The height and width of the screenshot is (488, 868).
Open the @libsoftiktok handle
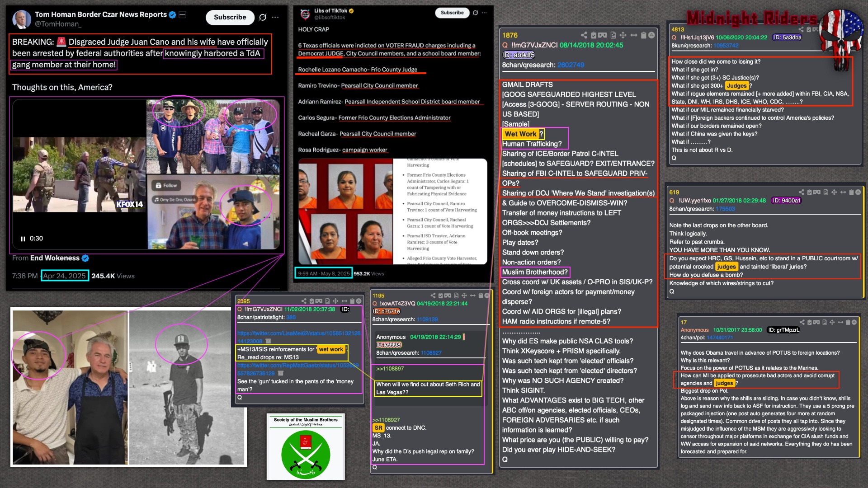[330, 18]
